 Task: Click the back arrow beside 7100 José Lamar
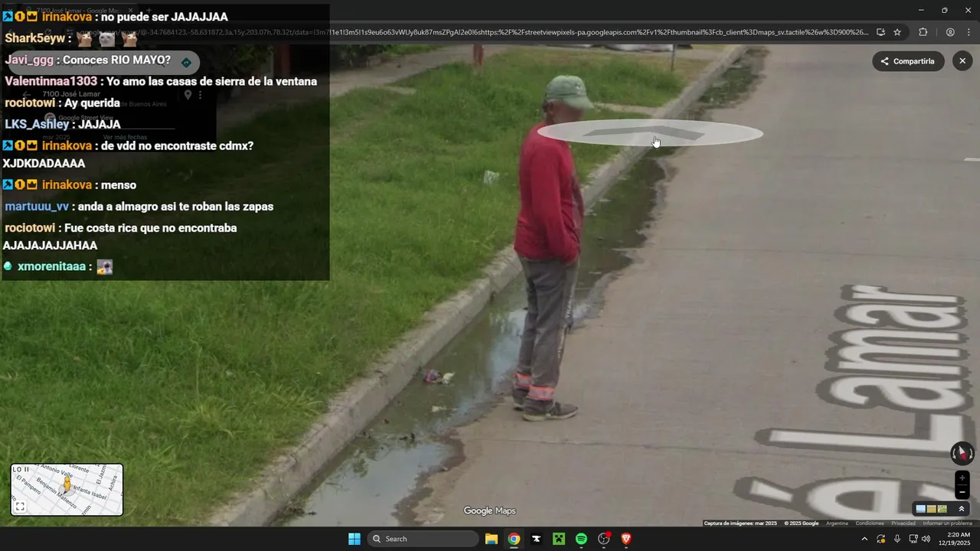coord(26,95)
